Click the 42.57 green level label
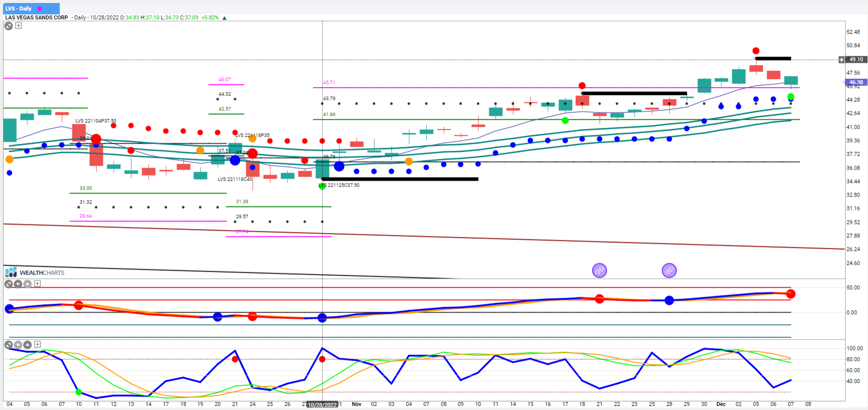The image size is (868, 410). [225, 109]
